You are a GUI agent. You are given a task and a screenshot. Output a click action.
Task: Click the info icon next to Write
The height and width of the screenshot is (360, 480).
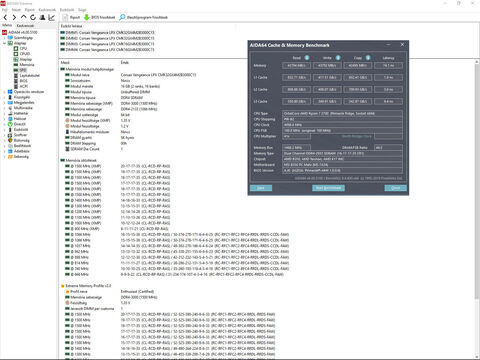(338, 58)
